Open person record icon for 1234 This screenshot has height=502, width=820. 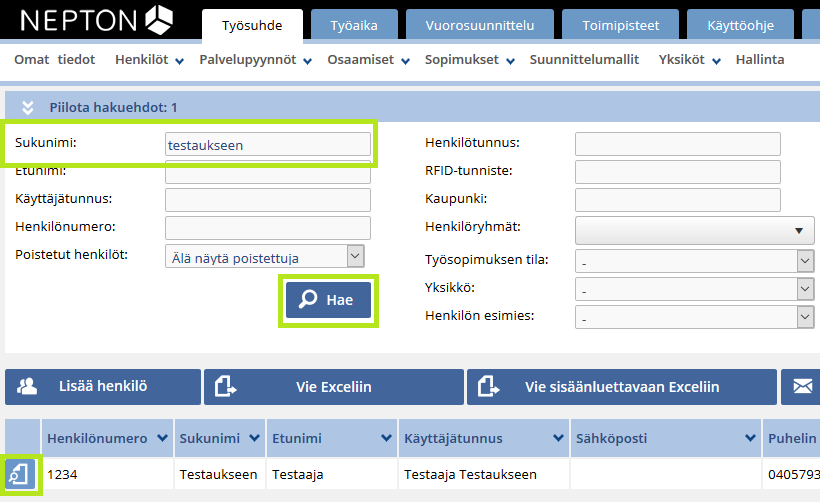pyautogui.click(x=19, y=474)
